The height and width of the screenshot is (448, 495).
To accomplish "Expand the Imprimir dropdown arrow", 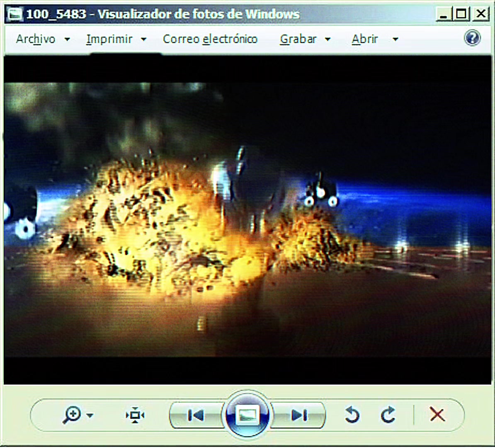I will [x=143, y=39].
